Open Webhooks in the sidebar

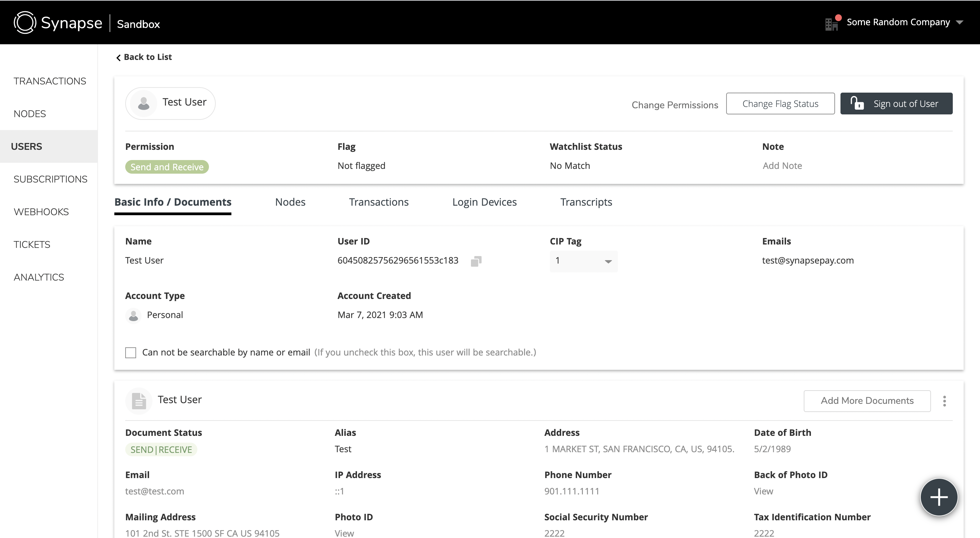coord(41,212)
